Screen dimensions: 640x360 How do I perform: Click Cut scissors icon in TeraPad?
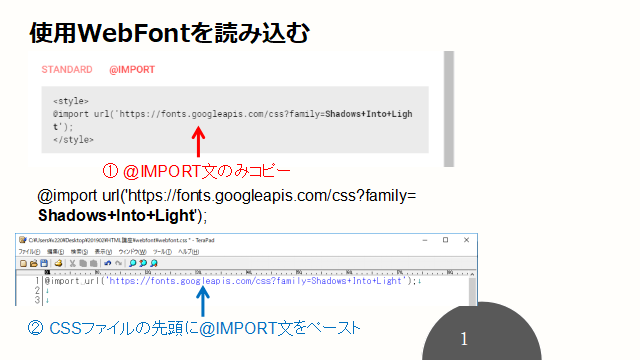[72, 263]
